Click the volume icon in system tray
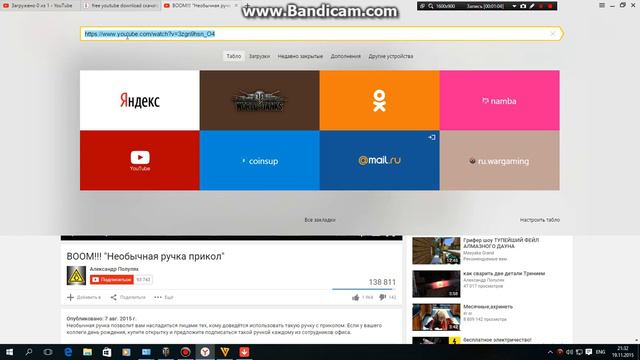Image resolution: width=640 pixels, height=360 pixels. pos(569,352)
